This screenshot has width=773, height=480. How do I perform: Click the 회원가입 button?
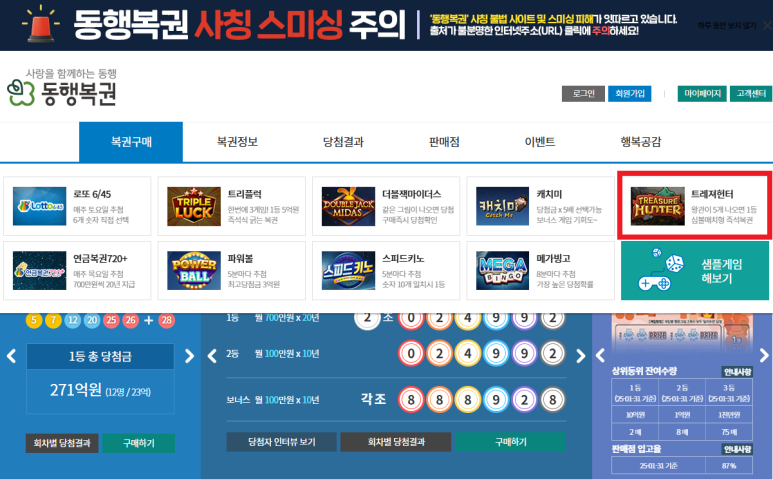[x=630, y=94]
